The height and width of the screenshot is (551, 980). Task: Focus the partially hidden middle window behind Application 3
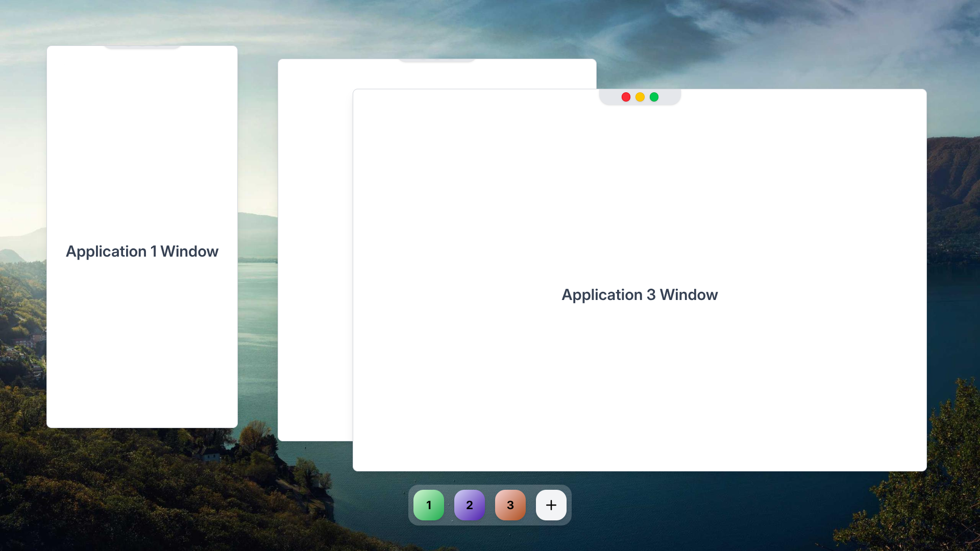pos(315,255)
